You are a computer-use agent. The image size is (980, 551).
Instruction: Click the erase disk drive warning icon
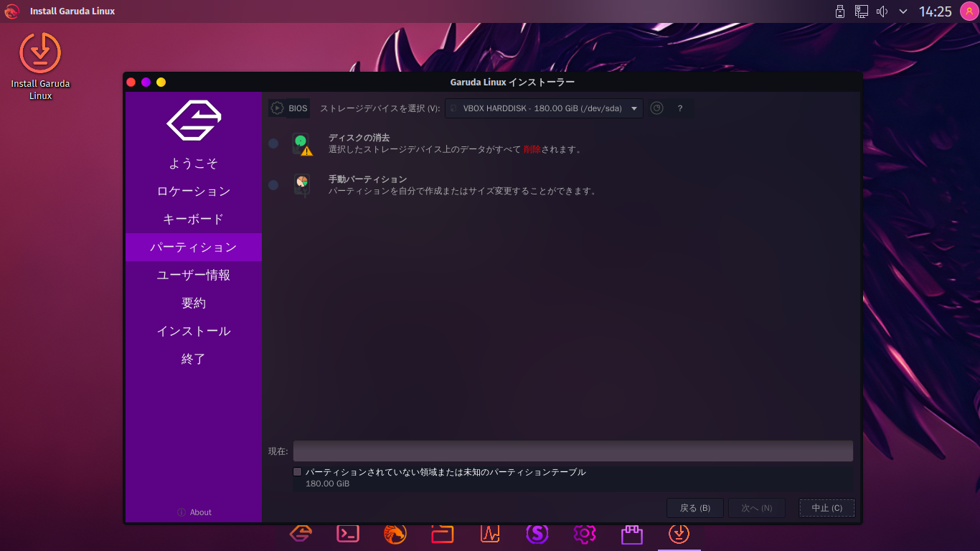pos(302,144)
